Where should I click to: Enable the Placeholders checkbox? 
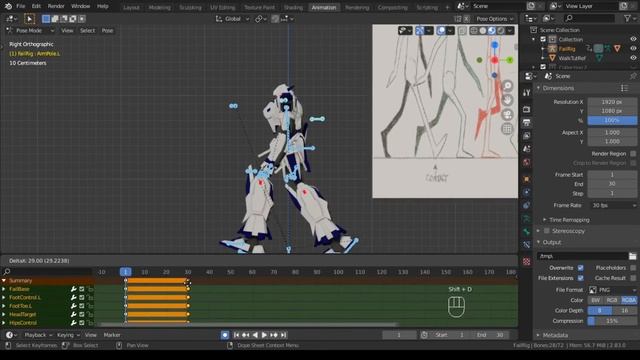633,268
